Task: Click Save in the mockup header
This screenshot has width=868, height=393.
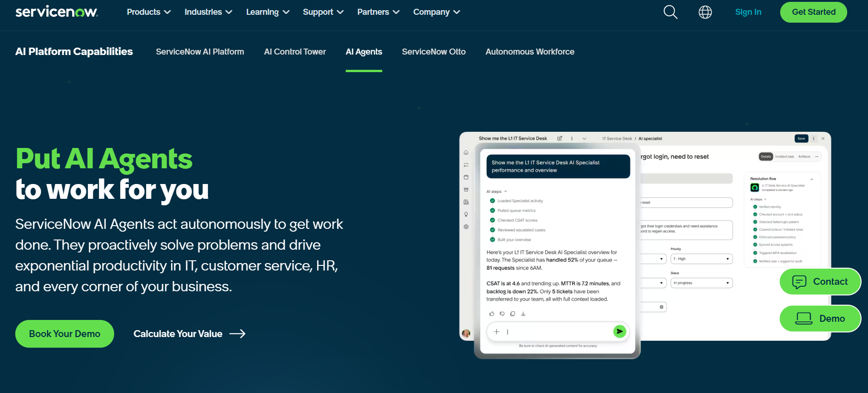Action: (x=801, y=138)
